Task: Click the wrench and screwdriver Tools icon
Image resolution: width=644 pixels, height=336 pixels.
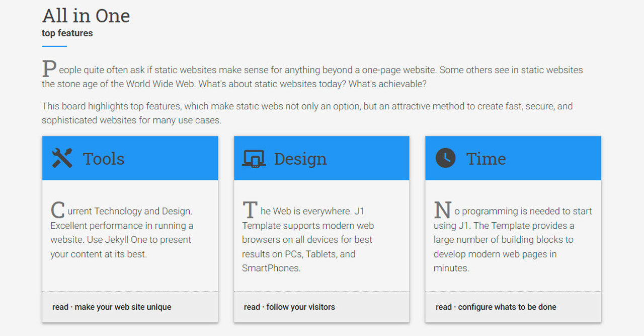Action: pyautogui.click(x=62, y=158)
